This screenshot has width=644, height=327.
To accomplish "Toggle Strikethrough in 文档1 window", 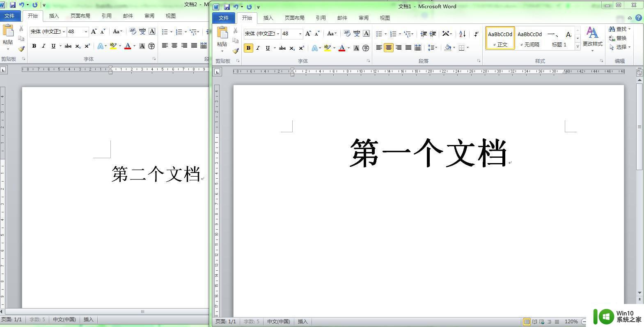I will click(x=282, y=48).
